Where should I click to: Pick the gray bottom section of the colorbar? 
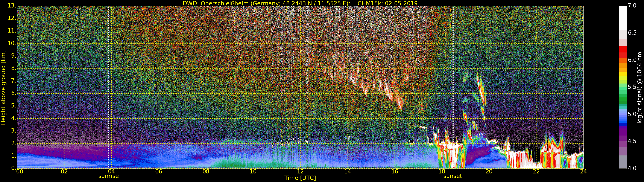(623, 162)
